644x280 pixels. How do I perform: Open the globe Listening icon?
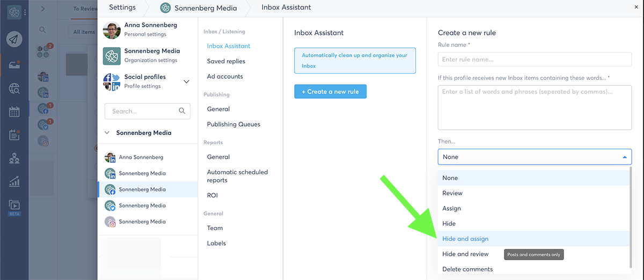click(14, 89)
